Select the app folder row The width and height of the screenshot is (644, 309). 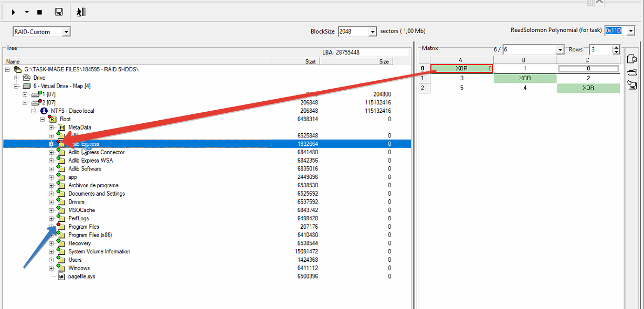[206, 177]
